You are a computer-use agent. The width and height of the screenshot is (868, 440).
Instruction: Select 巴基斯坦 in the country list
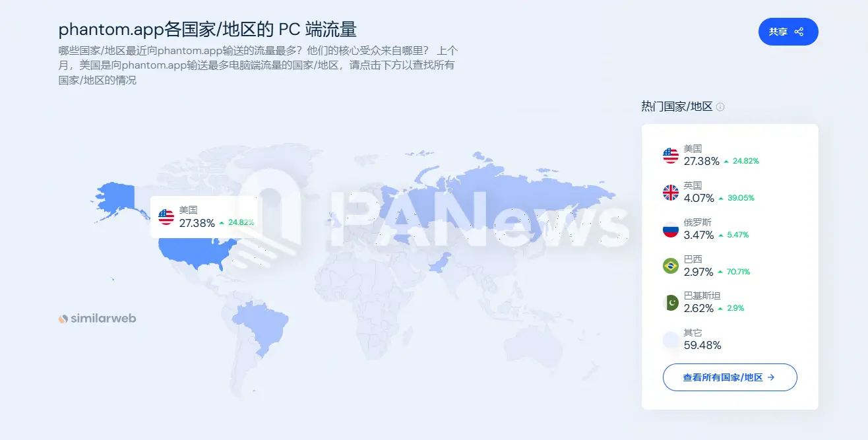coord(702,296)
